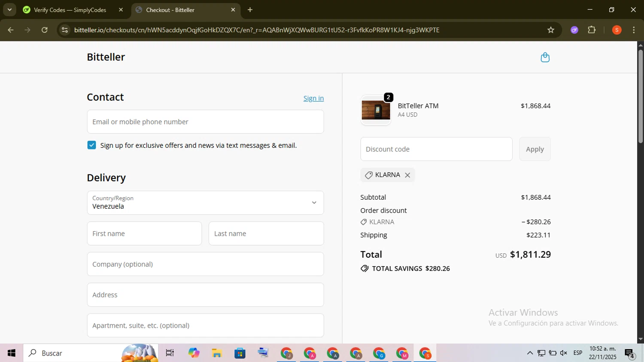
Task: Click the Sign in link
Action: 313,98
